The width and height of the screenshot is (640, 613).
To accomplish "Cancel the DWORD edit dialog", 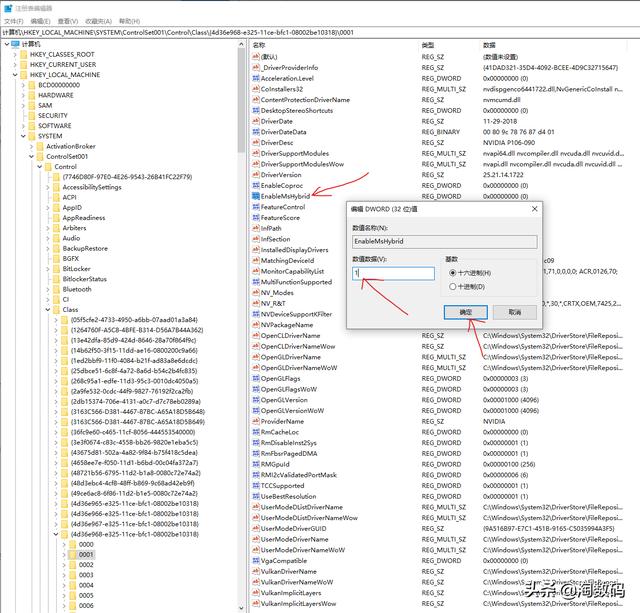I will 515,312.
